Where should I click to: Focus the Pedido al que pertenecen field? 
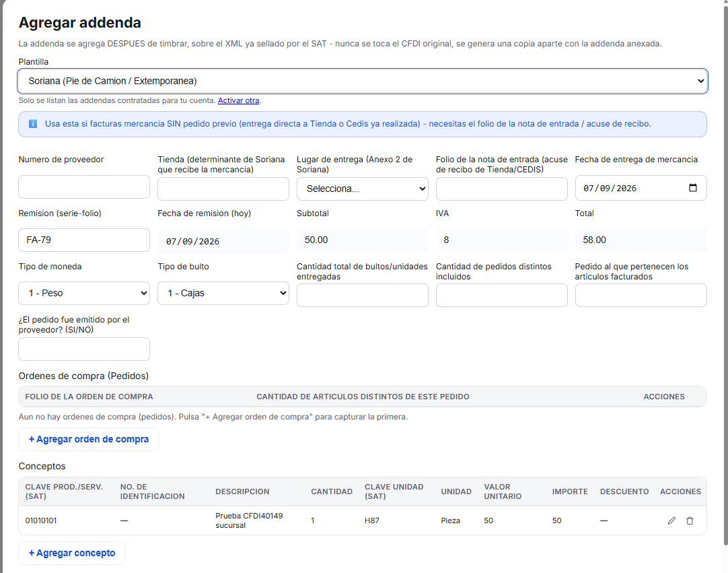[641, 295]
